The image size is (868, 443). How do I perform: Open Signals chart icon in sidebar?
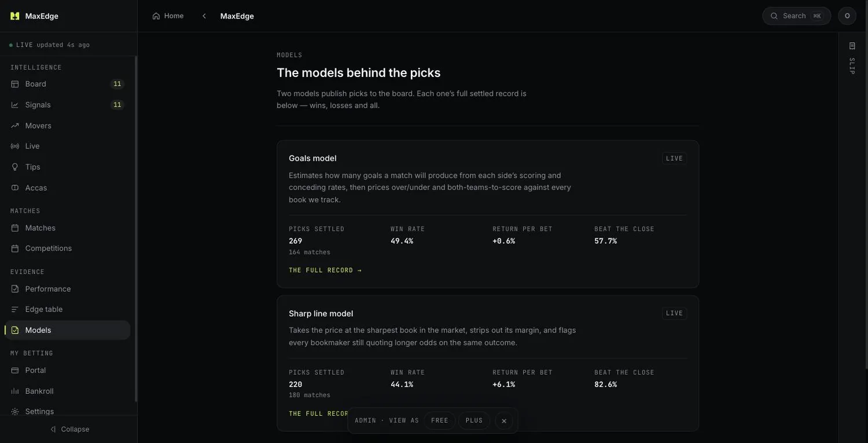[x=15, y=105]
